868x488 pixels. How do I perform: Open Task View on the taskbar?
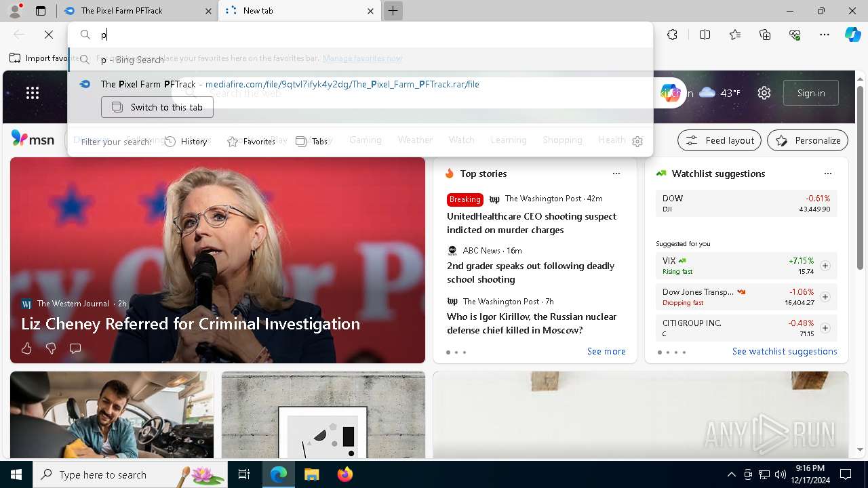click(244, 474)
